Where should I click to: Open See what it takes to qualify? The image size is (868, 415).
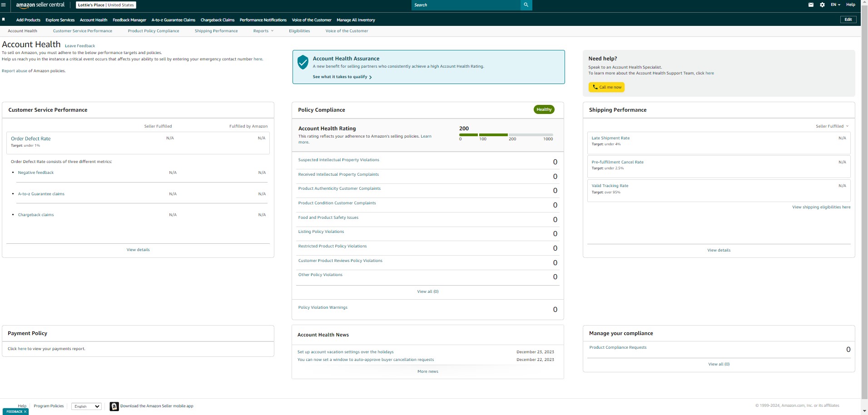(342, 77)
